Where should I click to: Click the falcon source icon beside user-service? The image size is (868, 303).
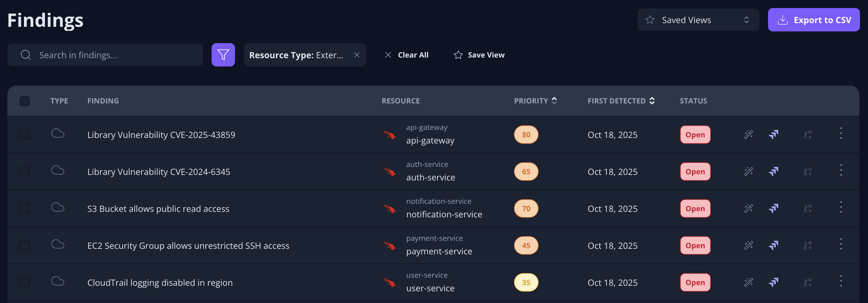click(389, 282)
